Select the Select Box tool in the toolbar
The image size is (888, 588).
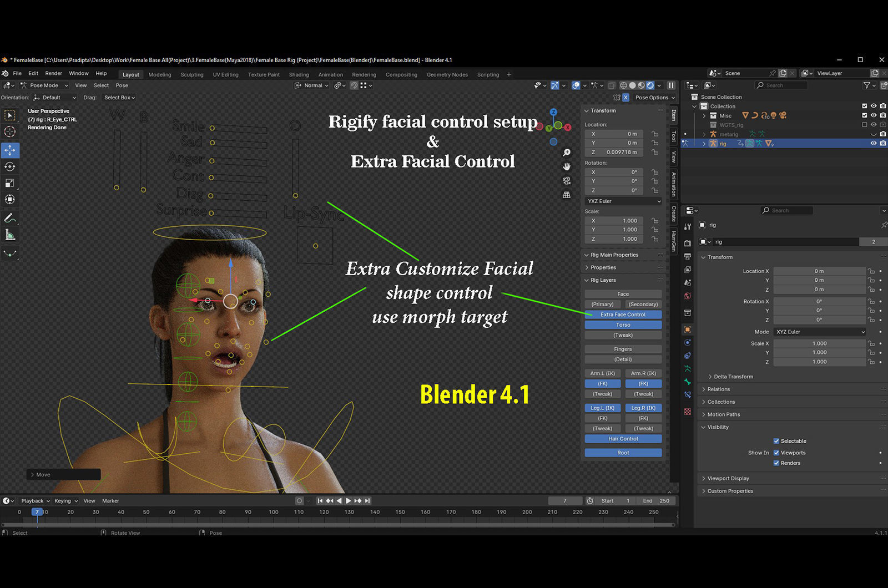(10, 115)
